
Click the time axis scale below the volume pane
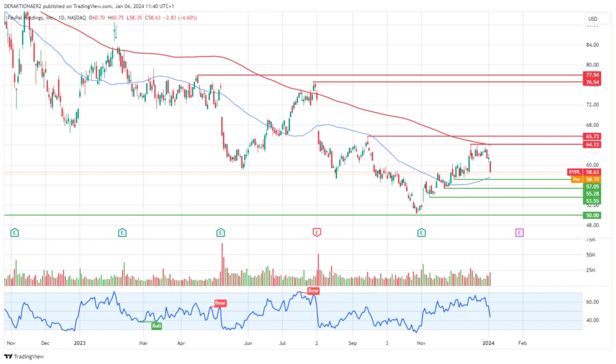point(308,344)
